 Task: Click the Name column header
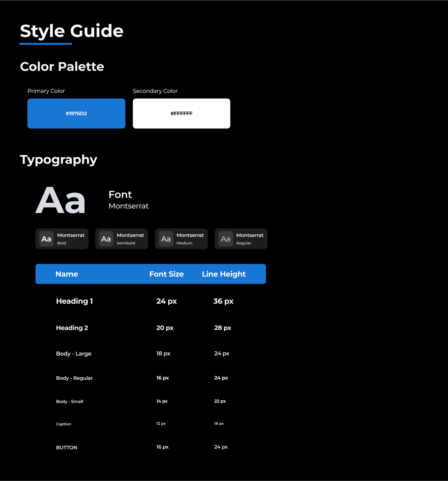point(67,274)
